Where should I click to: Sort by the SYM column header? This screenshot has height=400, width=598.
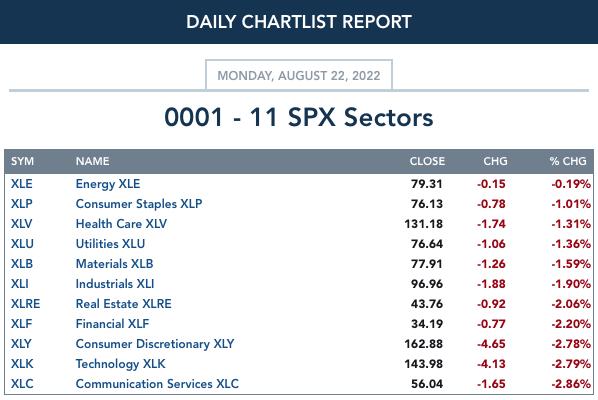point(23,161)
